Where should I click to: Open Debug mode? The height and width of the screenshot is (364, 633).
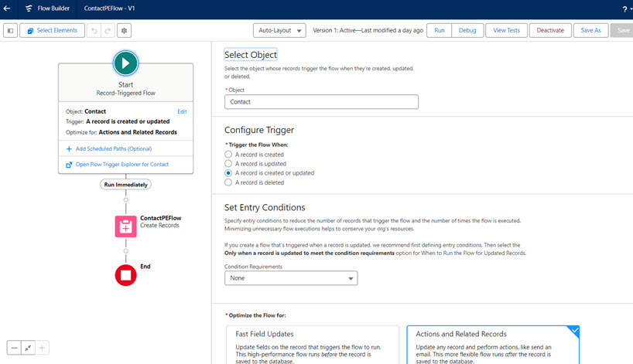[x=467, y=30]
